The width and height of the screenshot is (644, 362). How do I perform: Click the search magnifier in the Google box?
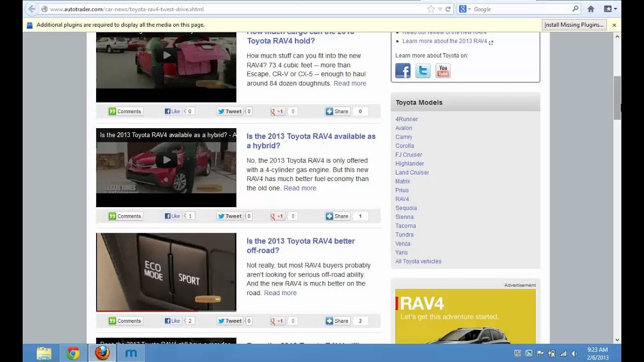[576, 9]
